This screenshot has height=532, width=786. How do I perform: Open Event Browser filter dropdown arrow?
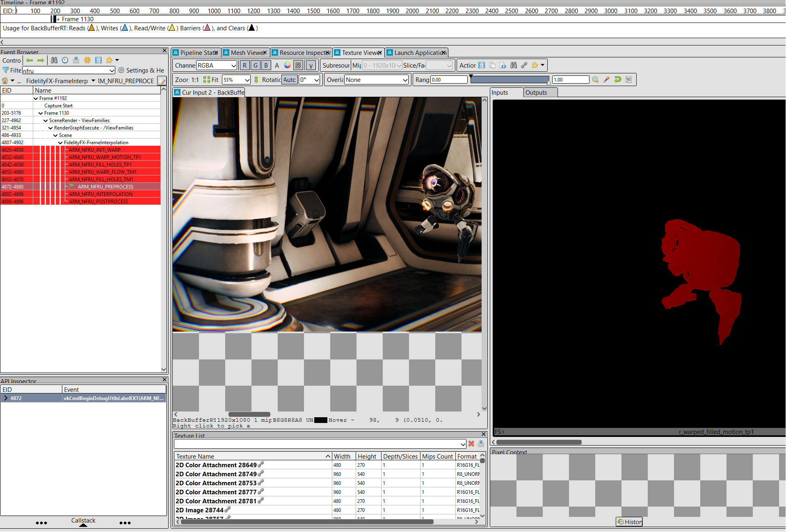[112, 70]
